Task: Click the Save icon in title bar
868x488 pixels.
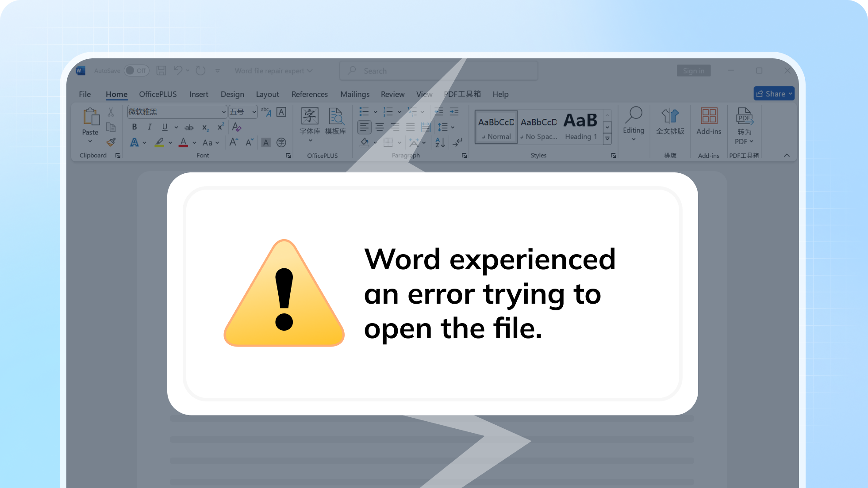Action: pyautogui.click(x=161, y=71)
